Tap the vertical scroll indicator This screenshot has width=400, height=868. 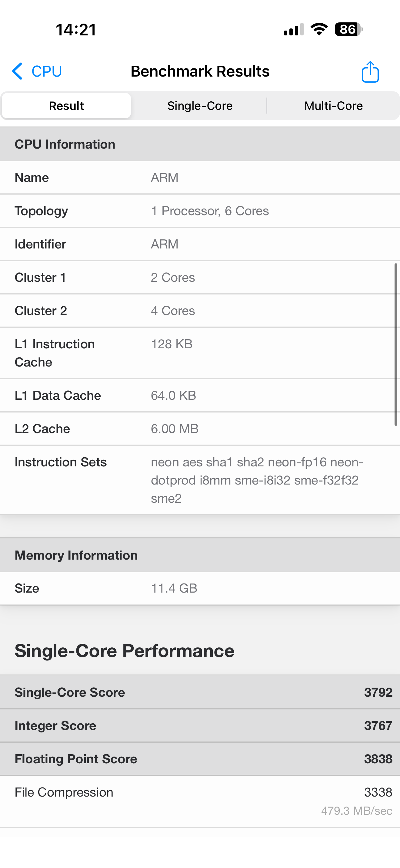pyautogui.click(x=396, y=344)
